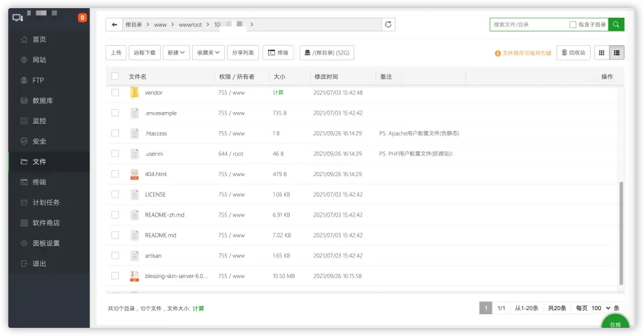
Task: Go to 软件商店 in the sidebar
Action: point(46,223)
